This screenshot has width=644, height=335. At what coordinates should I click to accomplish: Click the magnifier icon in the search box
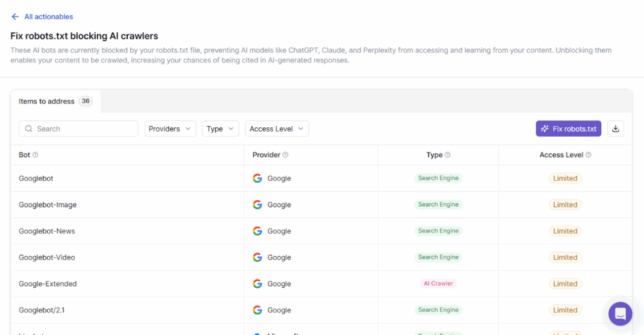[29, 128]
